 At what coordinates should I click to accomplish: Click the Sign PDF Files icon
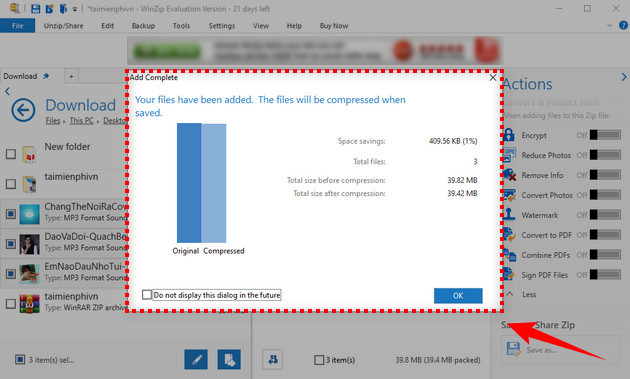[509, 274]
